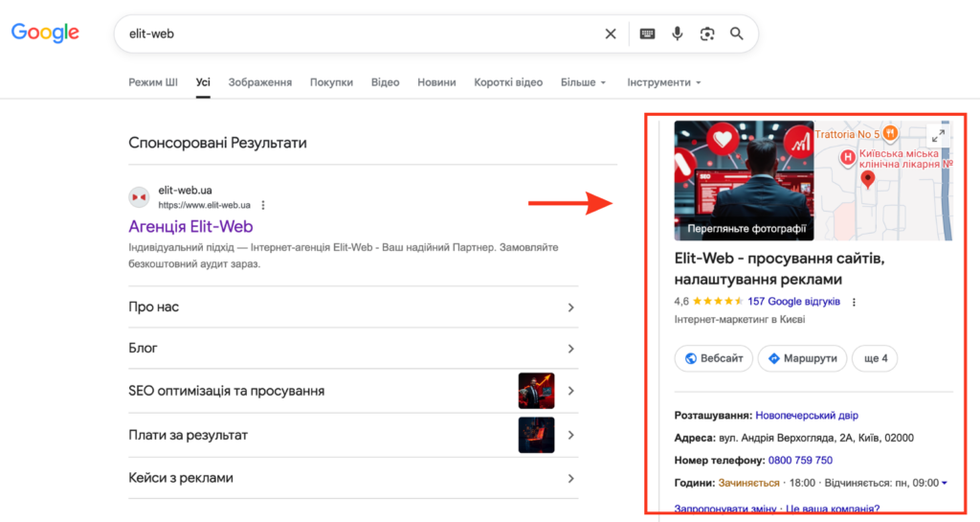Open 157 Google відгуків reviews link
The height and width of the screenshot is (522, 980).
tap(793, 302)
